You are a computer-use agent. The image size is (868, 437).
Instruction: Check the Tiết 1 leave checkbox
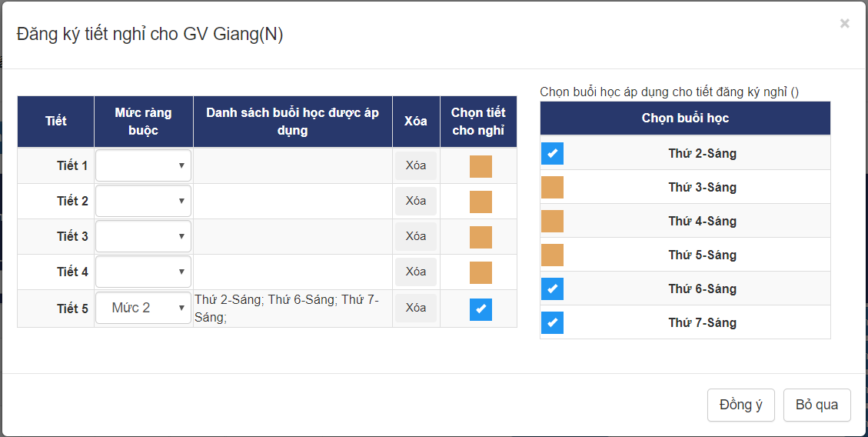(481, 166)
